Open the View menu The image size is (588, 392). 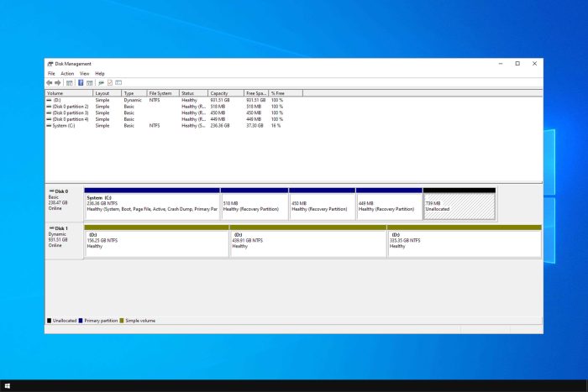click(84, 74)
